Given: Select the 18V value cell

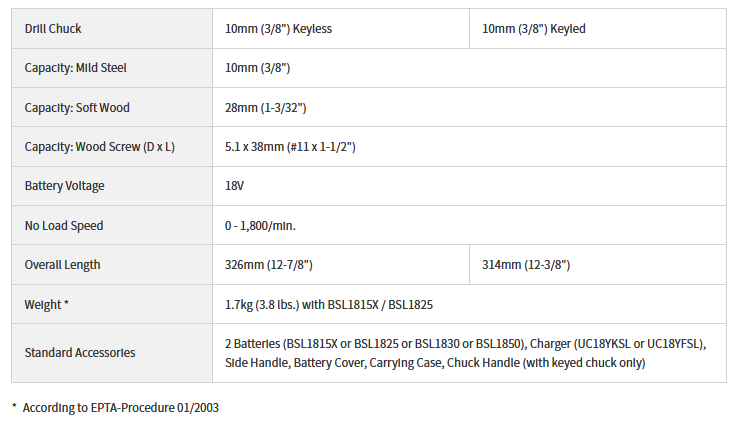Looking at the screenshot, I should pyautogui.click(x=236, y=186).
